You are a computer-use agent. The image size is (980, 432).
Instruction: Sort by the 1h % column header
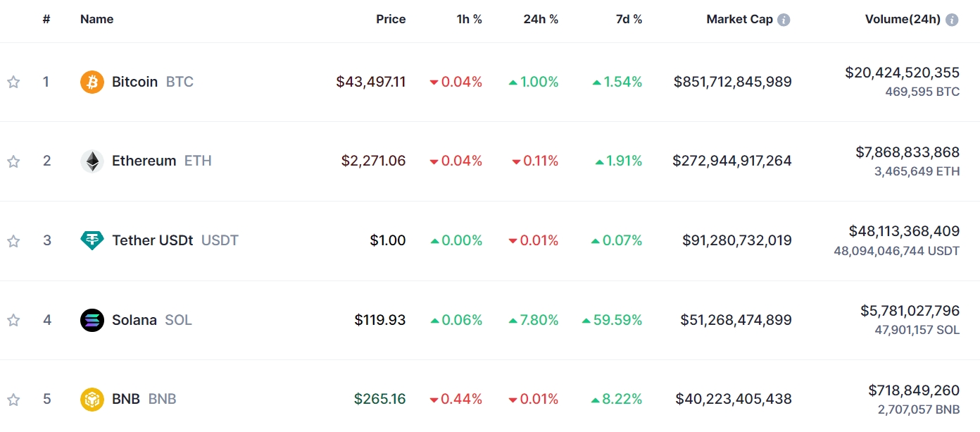(x=469, y=20)
